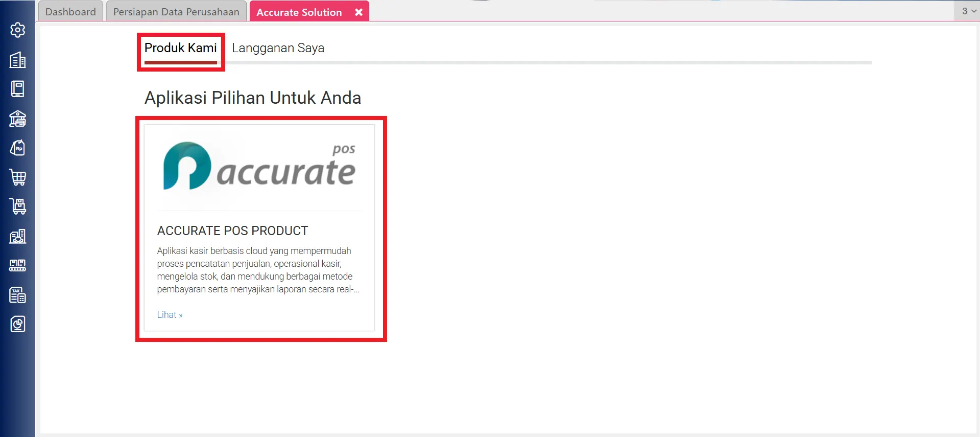Open the General Ledger book icon
This screenshot has height=437, width=980.
click(x=17, y=89)
